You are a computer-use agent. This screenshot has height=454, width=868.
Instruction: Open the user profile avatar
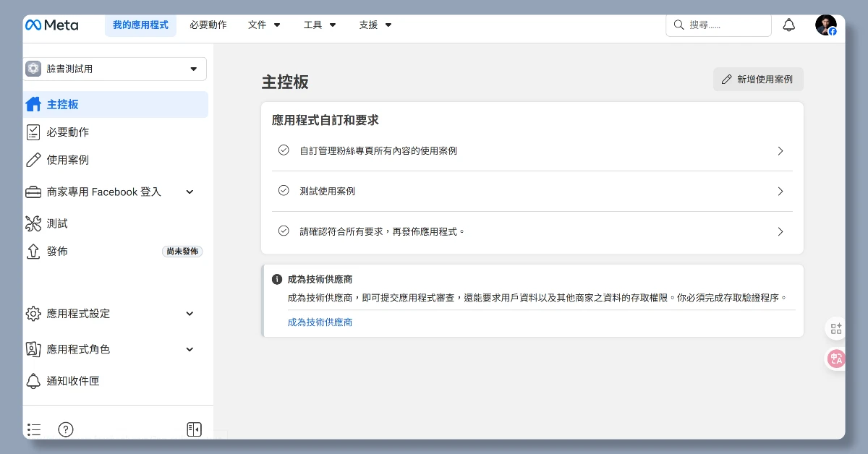click(825, 25)
